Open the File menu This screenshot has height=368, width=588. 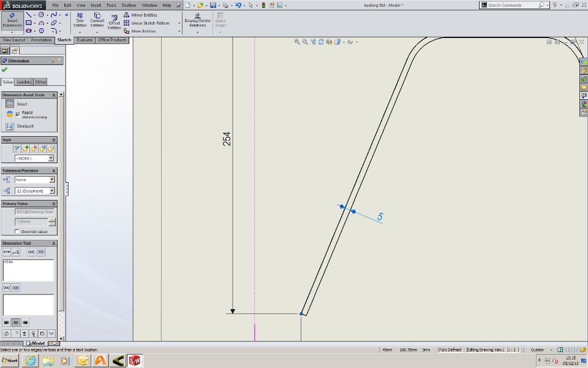coord(55,6)
